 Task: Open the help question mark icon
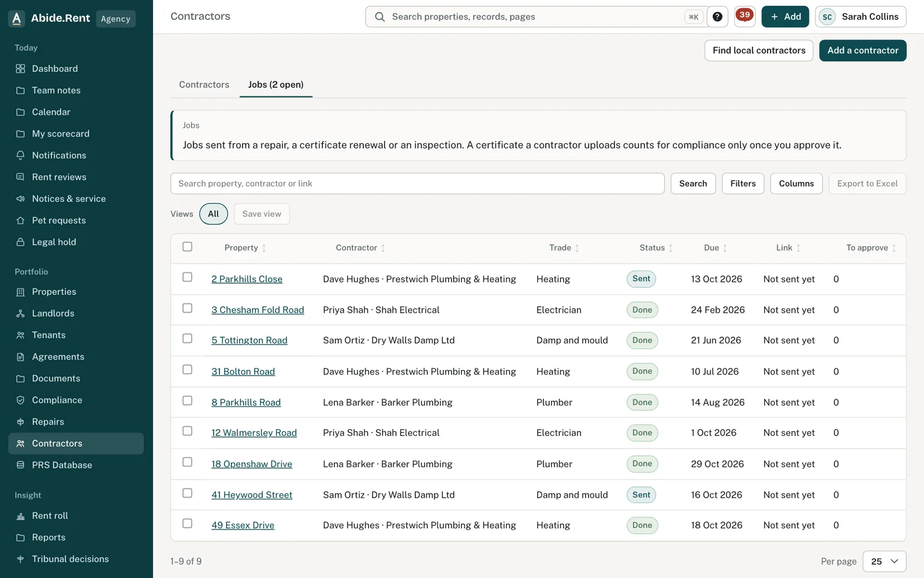(717, 17)
